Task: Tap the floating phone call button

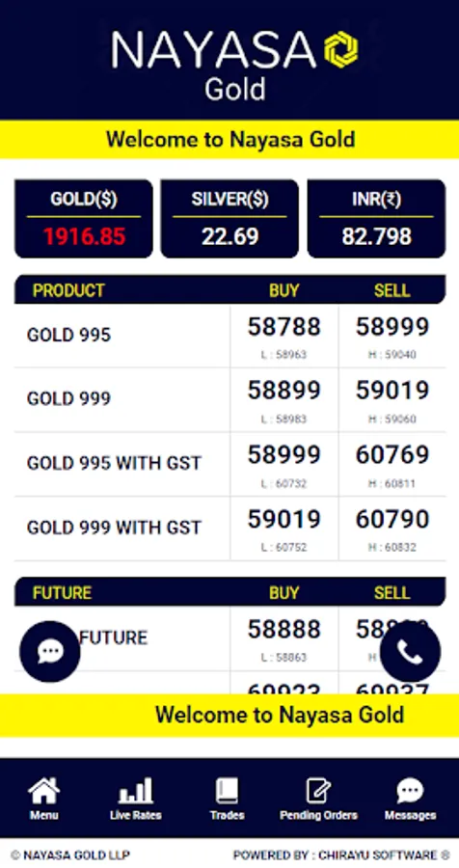Action: [x=410, y=652]
